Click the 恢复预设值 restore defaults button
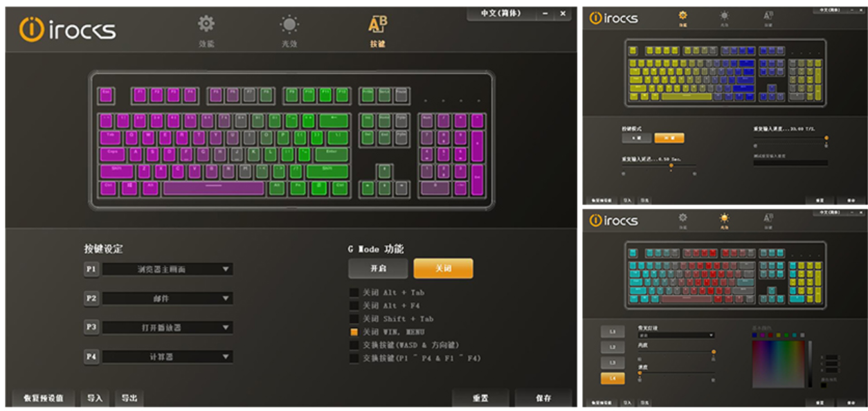 point(44,398)
